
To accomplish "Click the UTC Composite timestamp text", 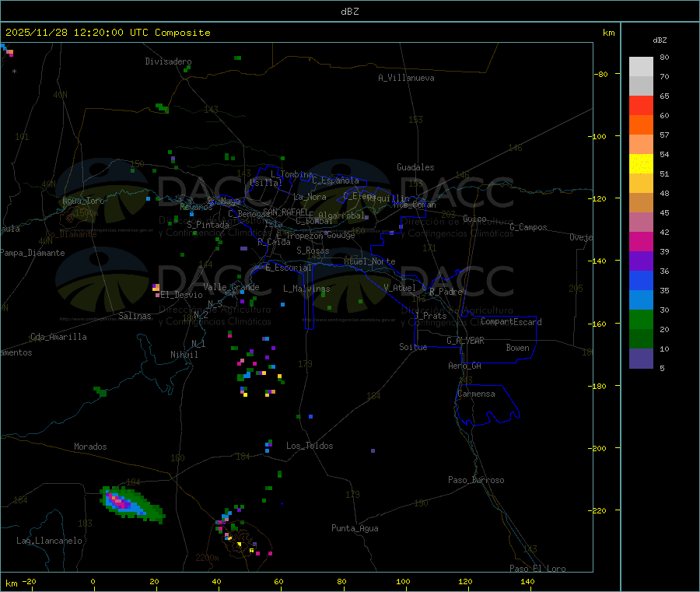I will (x=108, y=33).
